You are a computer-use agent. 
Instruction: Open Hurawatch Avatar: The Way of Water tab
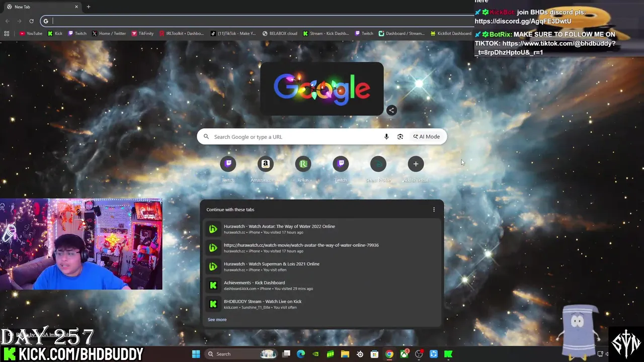322,229
